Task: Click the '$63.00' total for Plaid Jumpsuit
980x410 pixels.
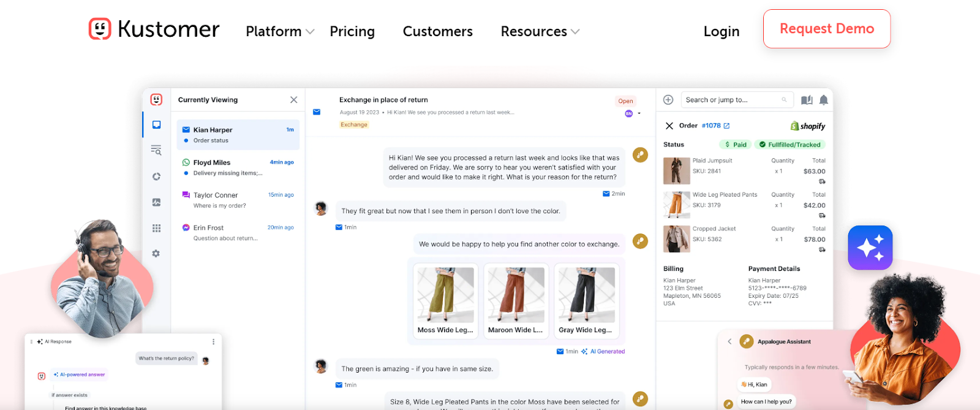Action: pos(815,172)
